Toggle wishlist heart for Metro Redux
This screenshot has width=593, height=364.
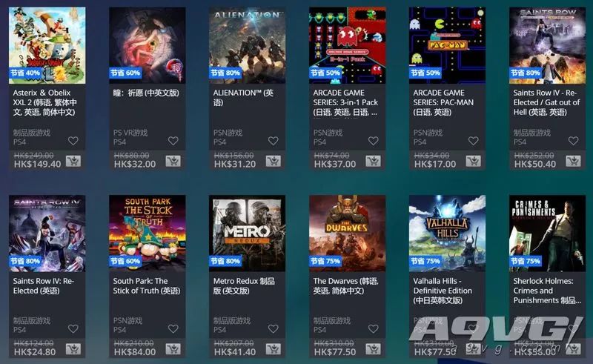tap(273, 329)
